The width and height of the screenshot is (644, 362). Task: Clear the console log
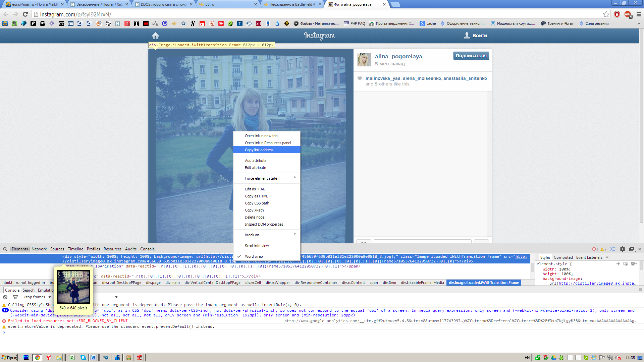click(5, 297)
